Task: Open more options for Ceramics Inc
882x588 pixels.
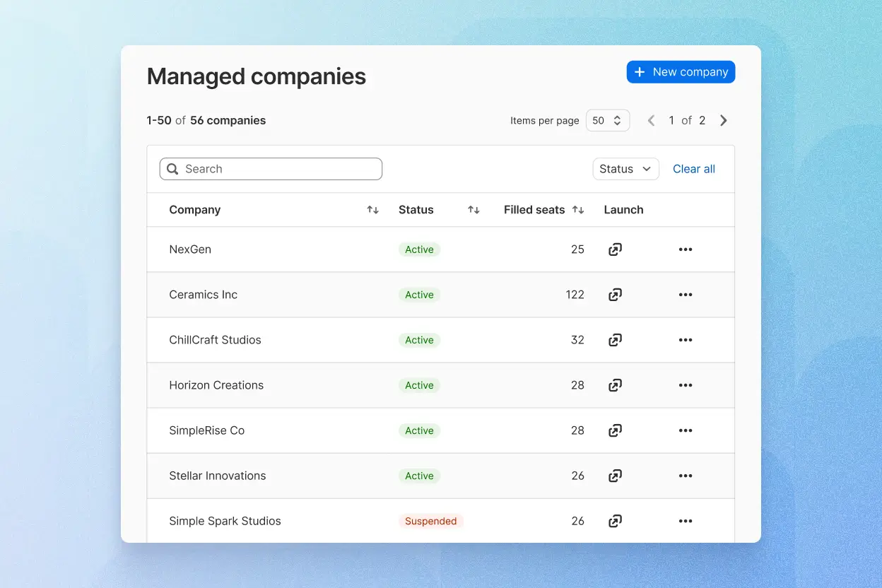Action: click(686, 295)
